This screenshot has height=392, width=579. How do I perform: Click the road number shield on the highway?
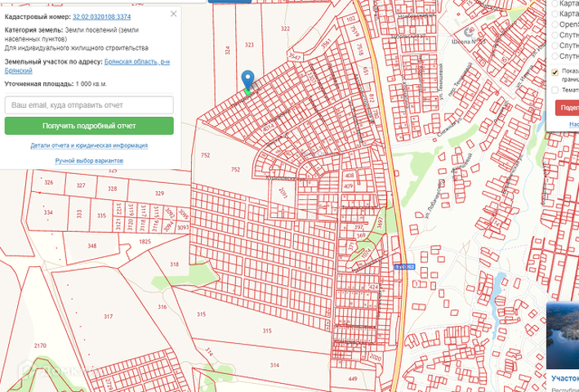point(403,266)
